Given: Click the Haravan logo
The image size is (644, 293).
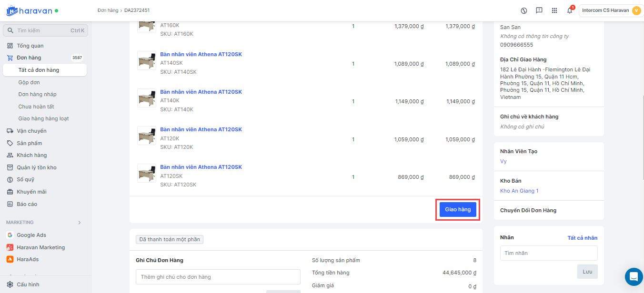Looking at the screenshot, I should tap(30, 10).
